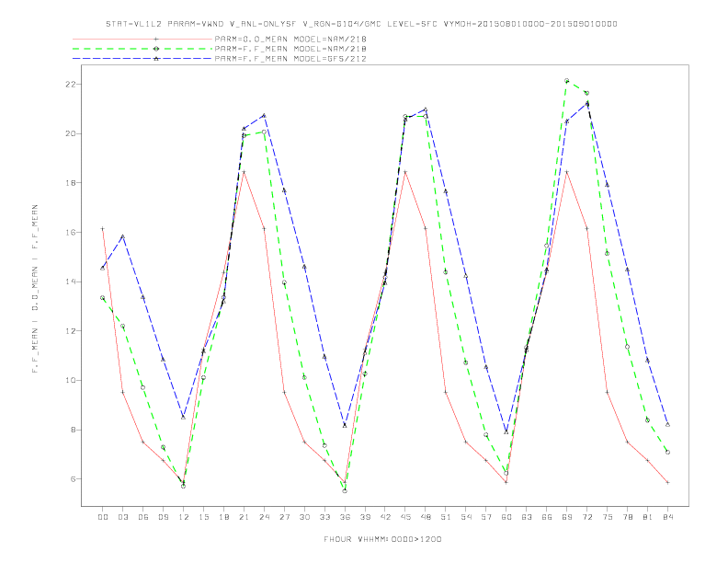Click the x-axis title FHOUR VHHMM:0000>1200
Screen dimensions: 728x563
382,539
